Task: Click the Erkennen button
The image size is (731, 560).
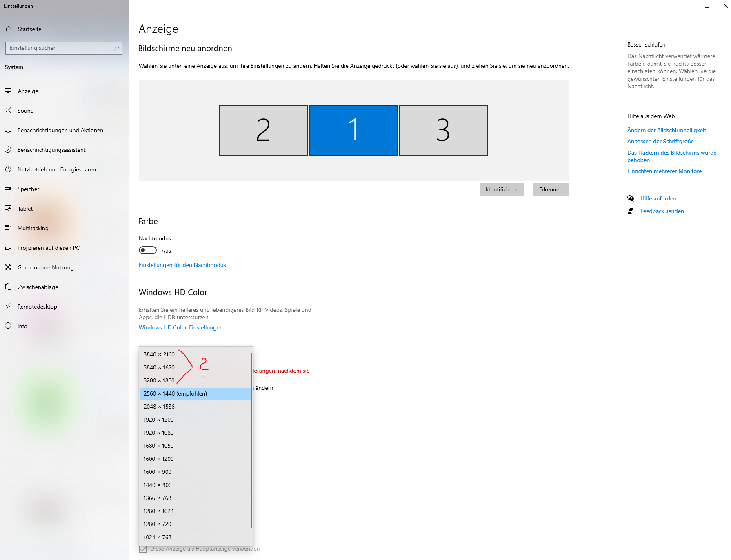Action: [x=551, y=189]
